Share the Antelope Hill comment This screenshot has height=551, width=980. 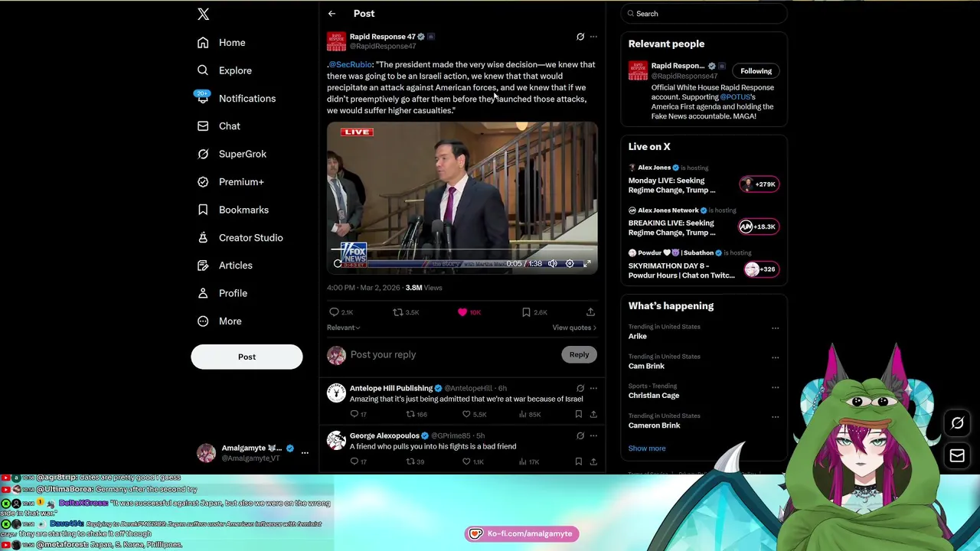click(x=593, y=415)
